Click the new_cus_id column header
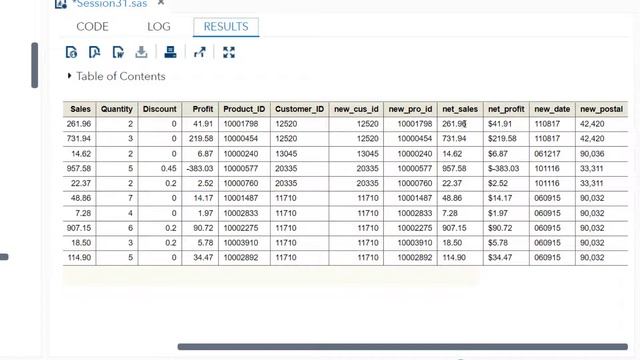 point(356,109)
